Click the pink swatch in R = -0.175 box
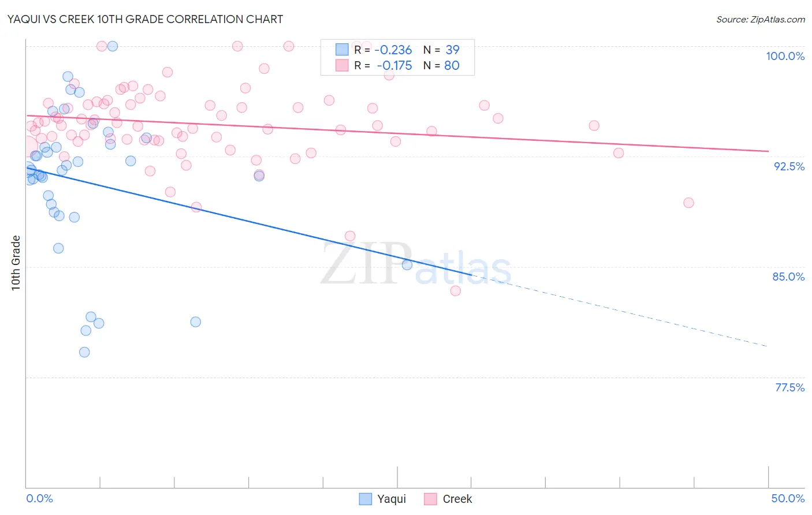The image size is (812, 515). tap(342, 65)
